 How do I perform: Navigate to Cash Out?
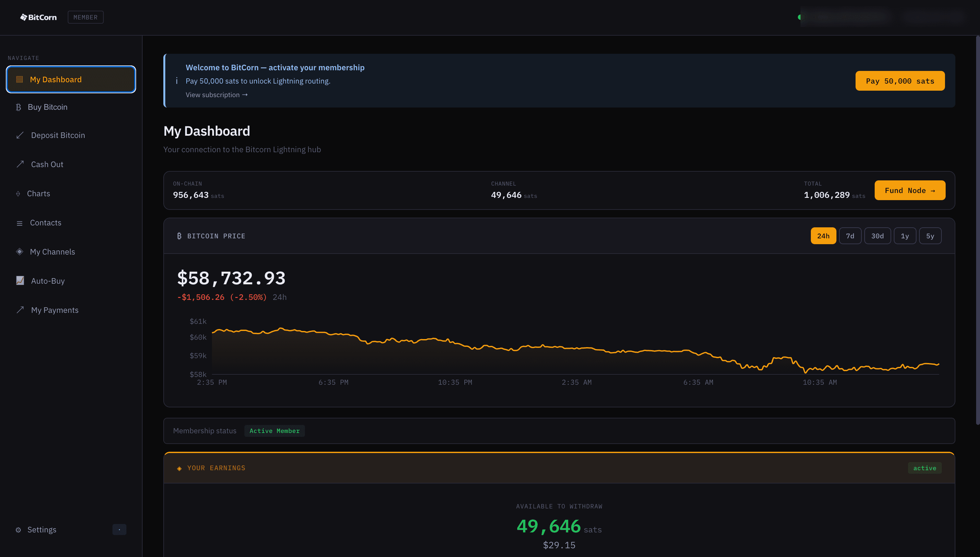71,165
